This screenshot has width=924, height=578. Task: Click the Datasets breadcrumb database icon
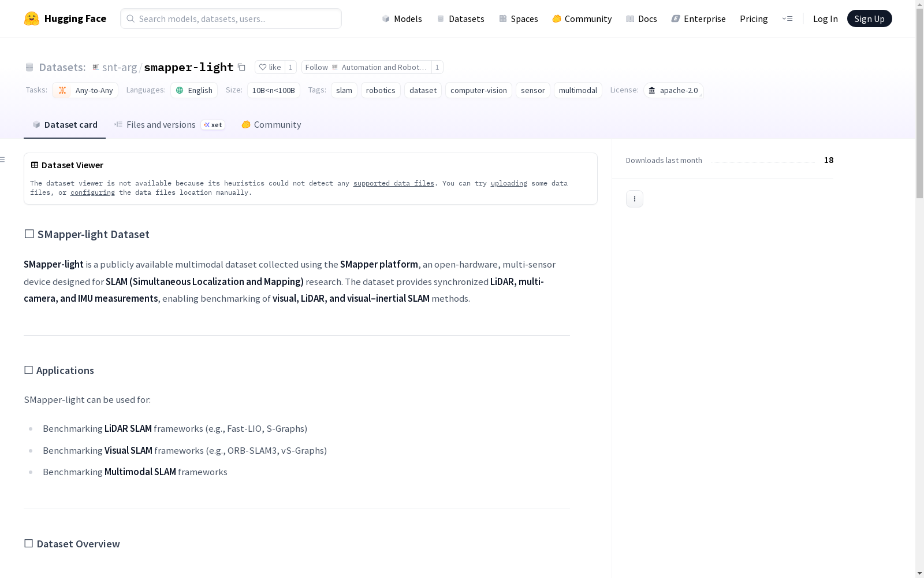coord(29,67)
